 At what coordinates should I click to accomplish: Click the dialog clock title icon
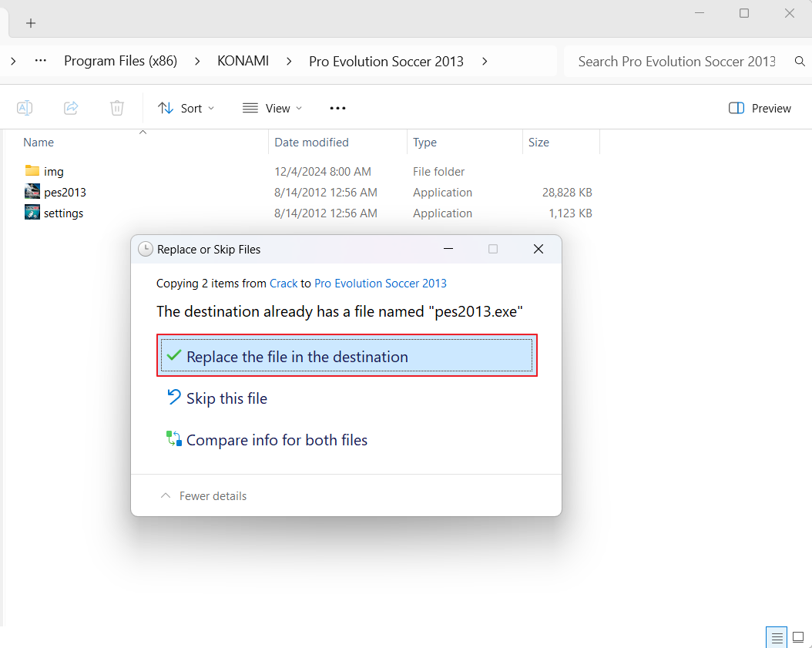point(146,249)
